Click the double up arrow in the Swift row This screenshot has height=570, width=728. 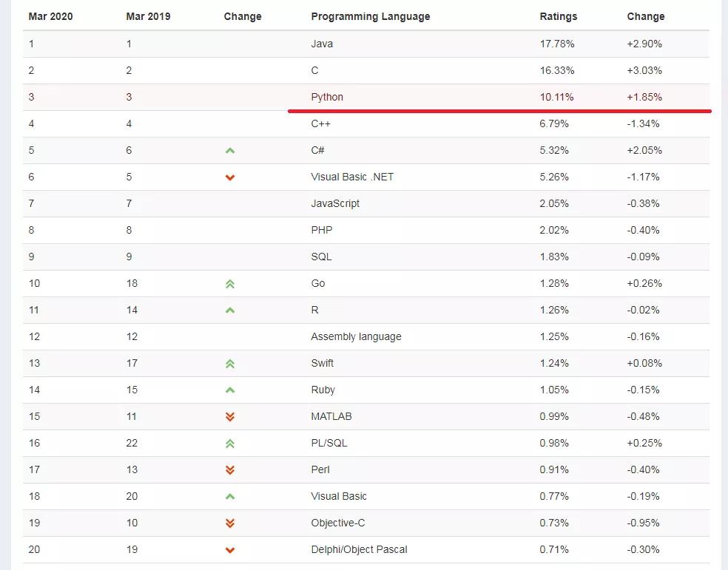(x=230, y=364)
